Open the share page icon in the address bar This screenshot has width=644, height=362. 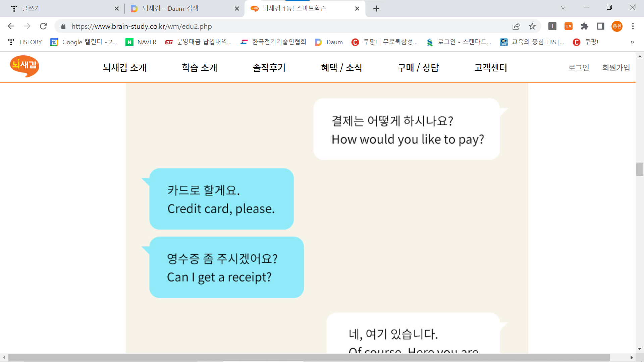click(x=516, y=26)
